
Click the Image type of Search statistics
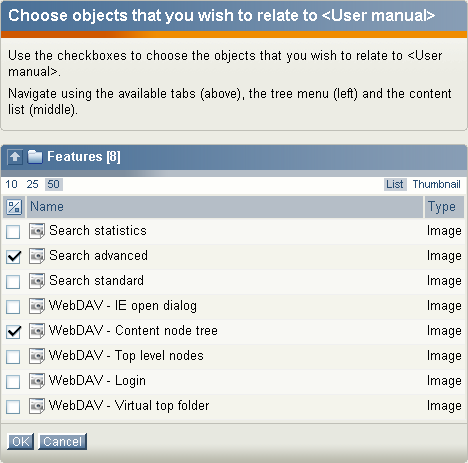(x=444, y=231)
